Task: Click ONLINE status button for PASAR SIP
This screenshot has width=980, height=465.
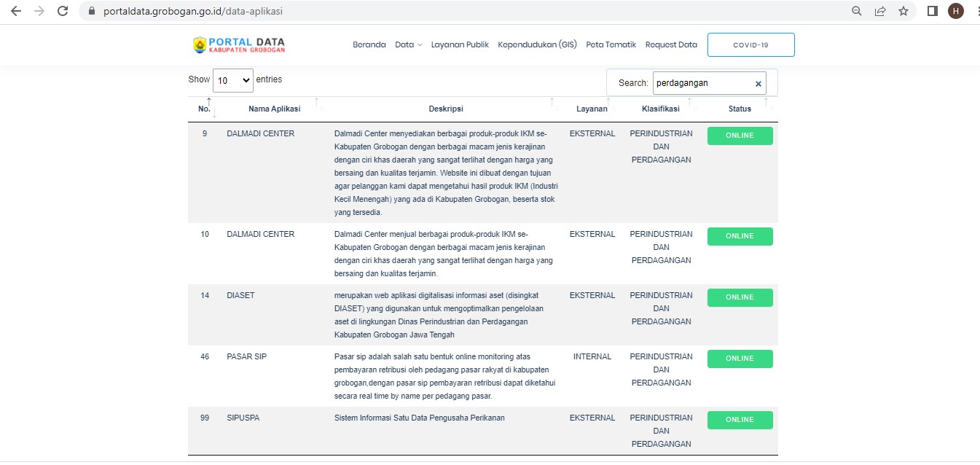Action: pos(740,359)
